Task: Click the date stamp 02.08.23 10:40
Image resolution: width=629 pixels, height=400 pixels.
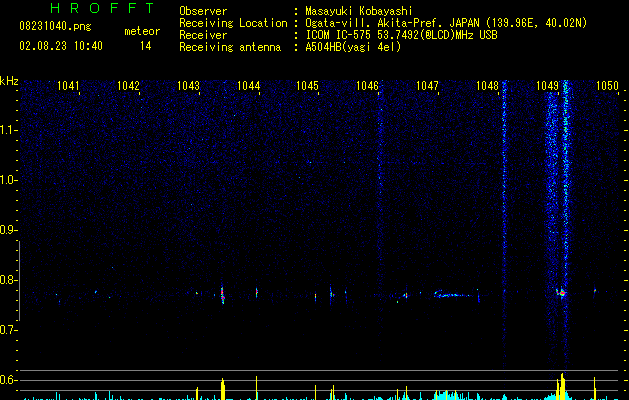Action: [x=61, y=46]
